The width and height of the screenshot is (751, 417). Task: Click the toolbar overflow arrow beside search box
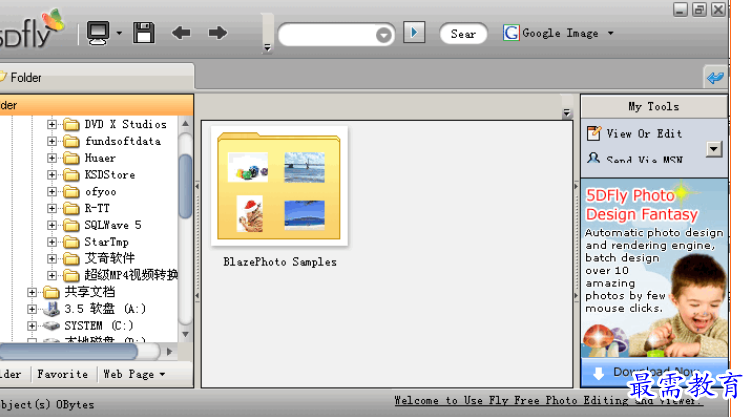[267, 47]
